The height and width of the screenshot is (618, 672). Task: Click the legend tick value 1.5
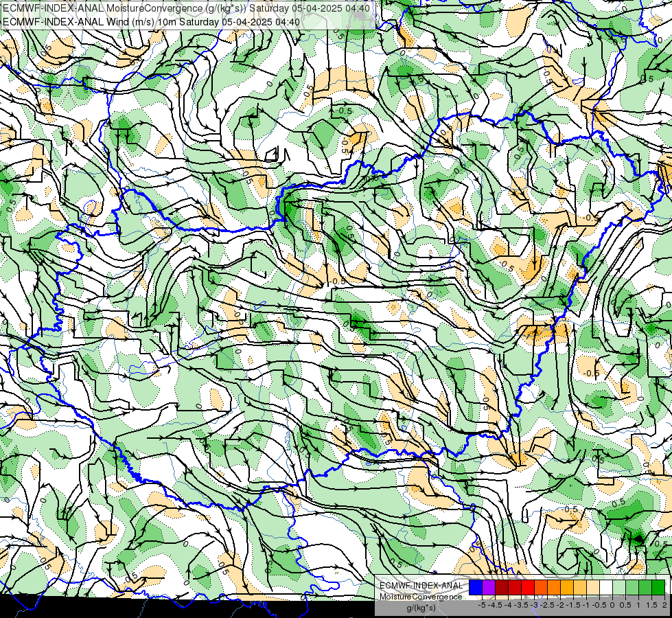coord(652,605)
